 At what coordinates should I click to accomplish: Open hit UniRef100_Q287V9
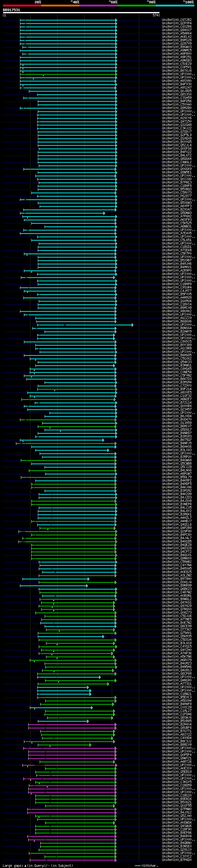[x=177, y=43]
